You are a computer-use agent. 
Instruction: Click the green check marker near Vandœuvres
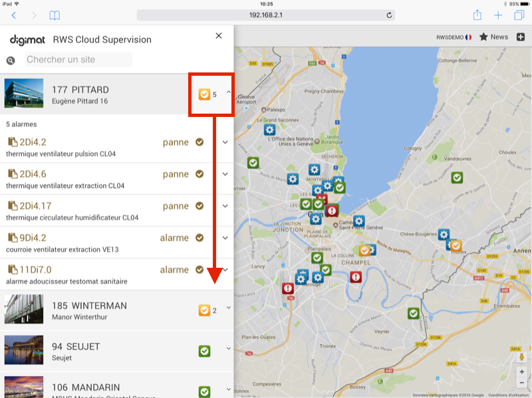457,177
